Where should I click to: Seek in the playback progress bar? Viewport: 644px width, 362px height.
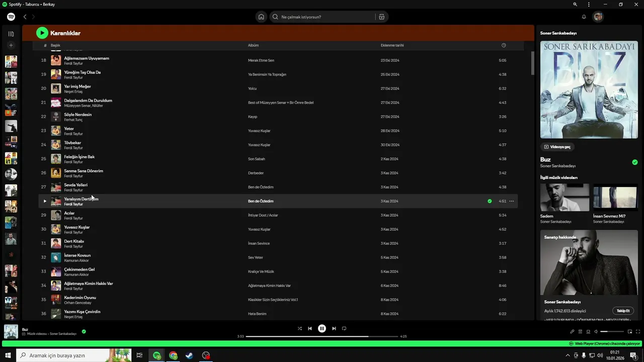[322, 336]
